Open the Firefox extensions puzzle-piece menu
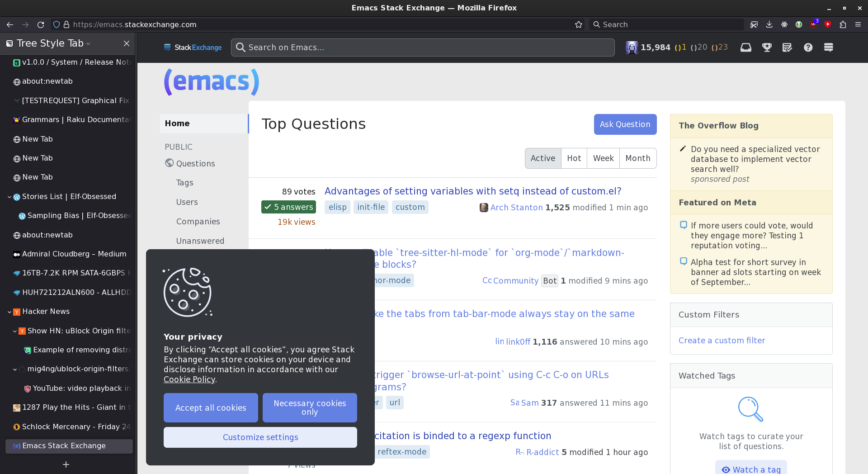 tap(843, 24)
